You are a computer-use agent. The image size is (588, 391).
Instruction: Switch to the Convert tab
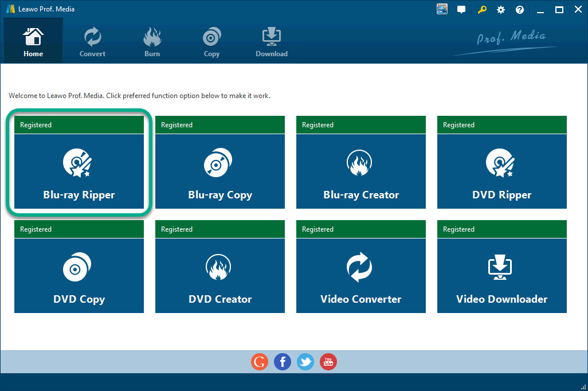tap(92, 42)
